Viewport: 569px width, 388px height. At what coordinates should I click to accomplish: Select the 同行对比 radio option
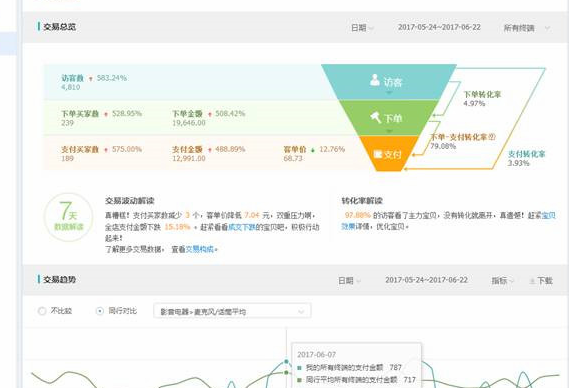(100, 311)
